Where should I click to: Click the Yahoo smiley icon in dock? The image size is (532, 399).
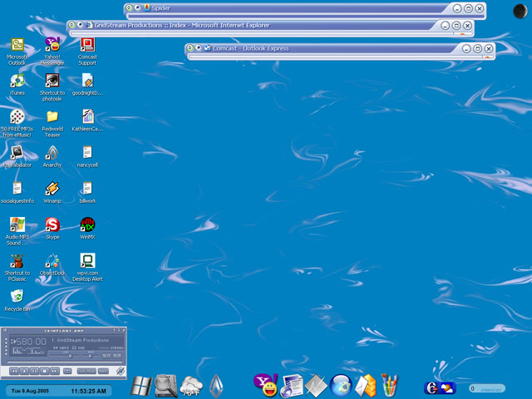(x=264, y=383)
